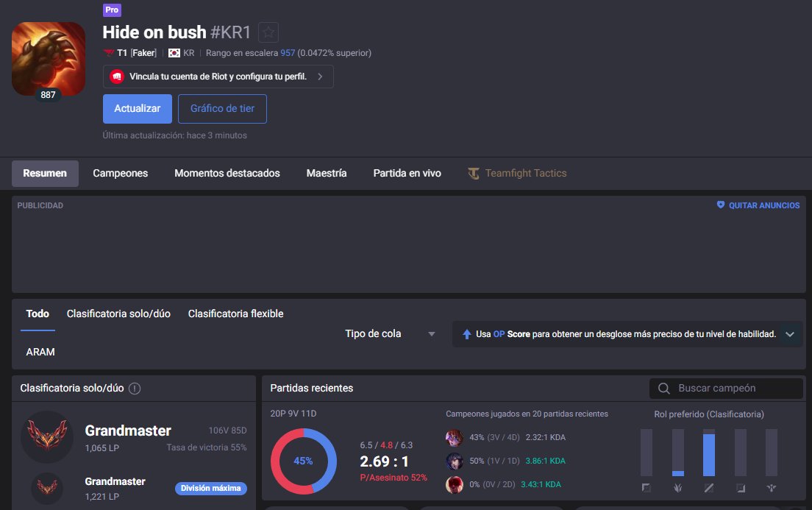Open the Tipo de cola dropdown
The image size is (812, 510).
click(x=391, y=334)
